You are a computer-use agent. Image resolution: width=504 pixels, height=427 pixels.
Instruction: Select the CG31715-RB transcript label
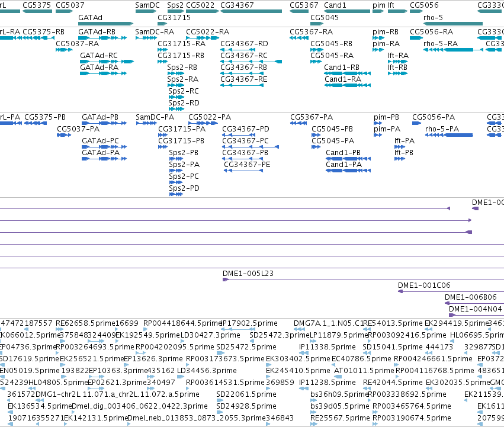coord(181,55)
